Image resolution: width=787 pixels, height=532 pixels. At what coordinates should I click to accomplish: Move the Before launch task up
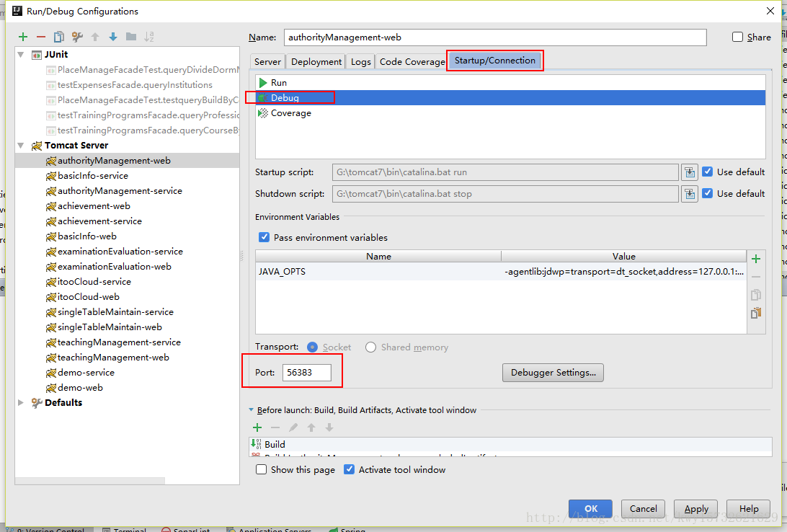click(x=311, y=427)
